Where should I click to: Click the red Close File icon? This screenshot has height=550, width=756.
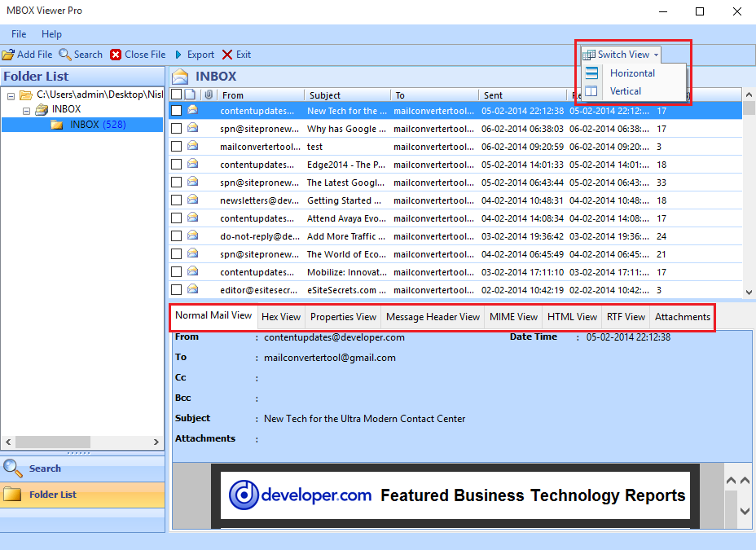pos(116,55)
